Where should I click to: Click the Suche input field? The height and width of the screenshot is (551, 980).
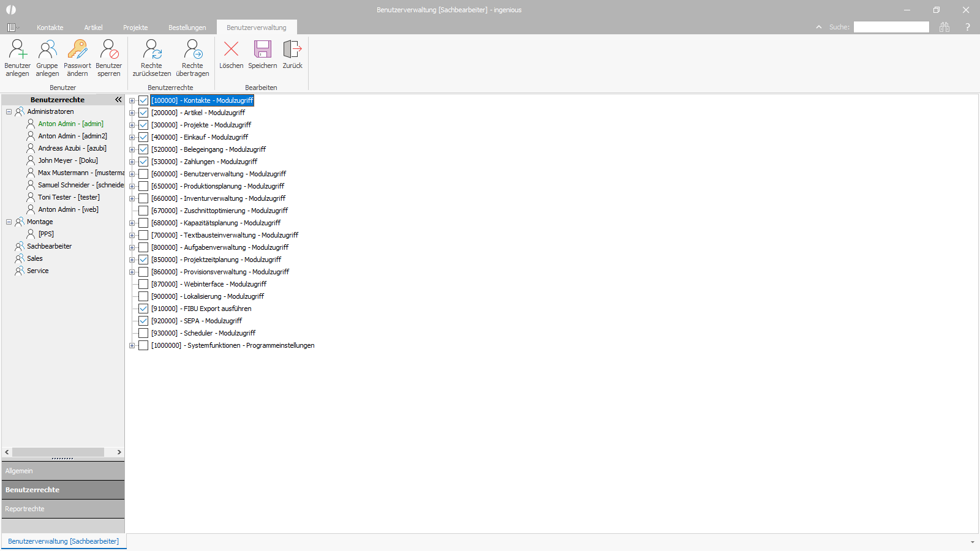891,27
